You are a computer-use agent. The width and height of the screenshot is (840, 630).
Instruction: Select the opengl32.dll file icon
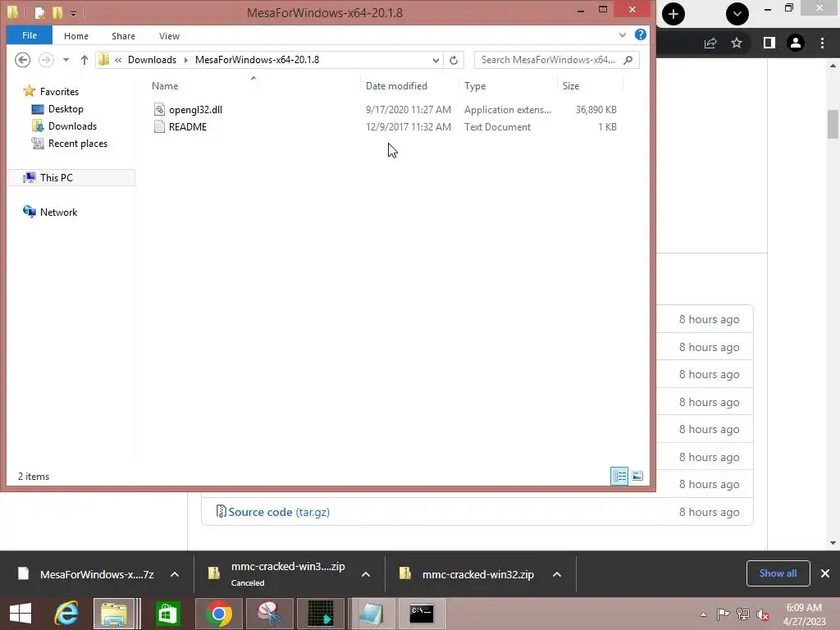(x=159, y=109)
